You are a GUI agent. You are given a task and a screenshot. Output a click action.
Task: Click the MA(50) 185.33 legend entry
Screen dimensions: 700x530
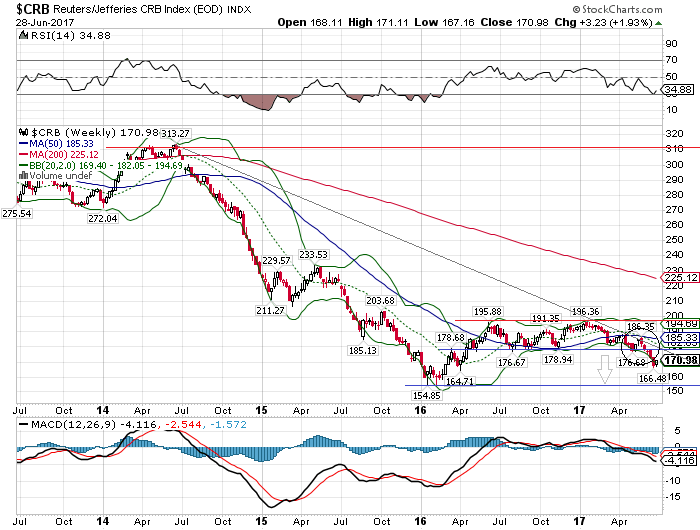(x=56, y=144)
